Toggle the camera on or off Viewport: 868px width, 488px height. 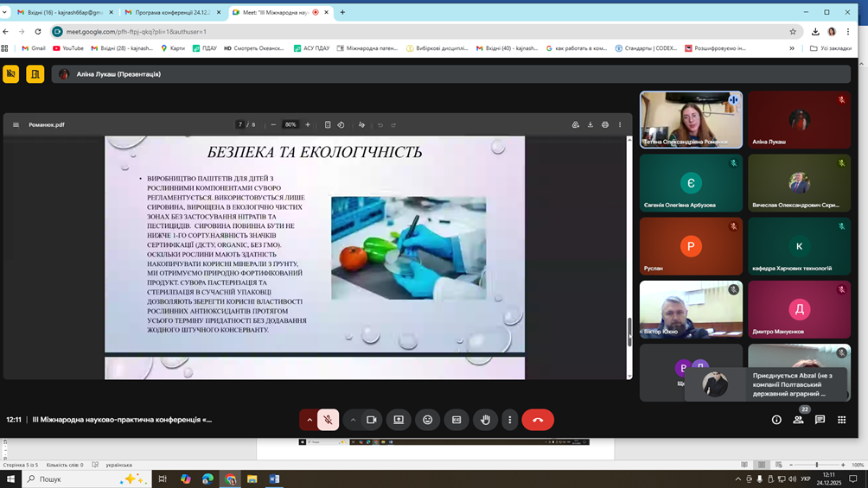372,420
